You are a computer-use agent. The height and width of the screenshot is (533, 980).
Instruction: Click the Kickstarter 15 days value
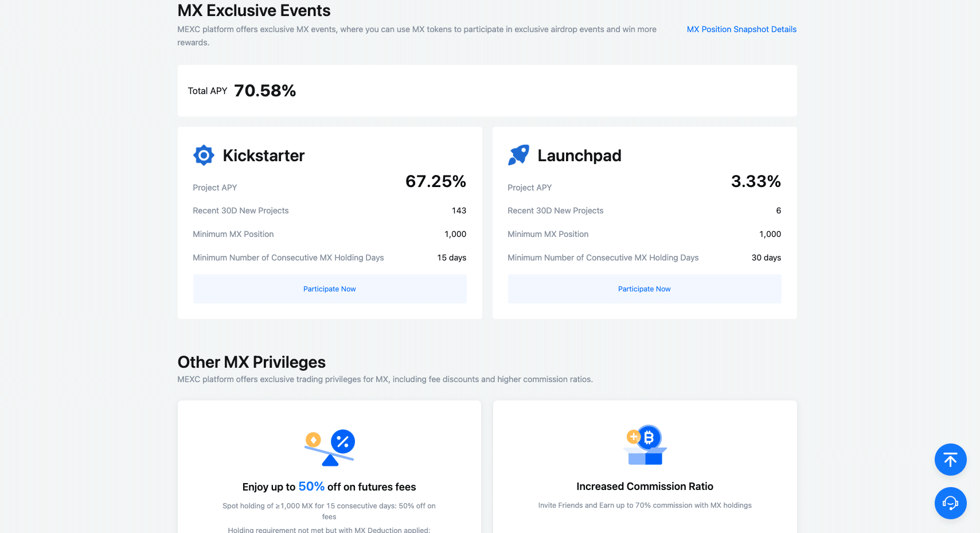tap(452, 258)
